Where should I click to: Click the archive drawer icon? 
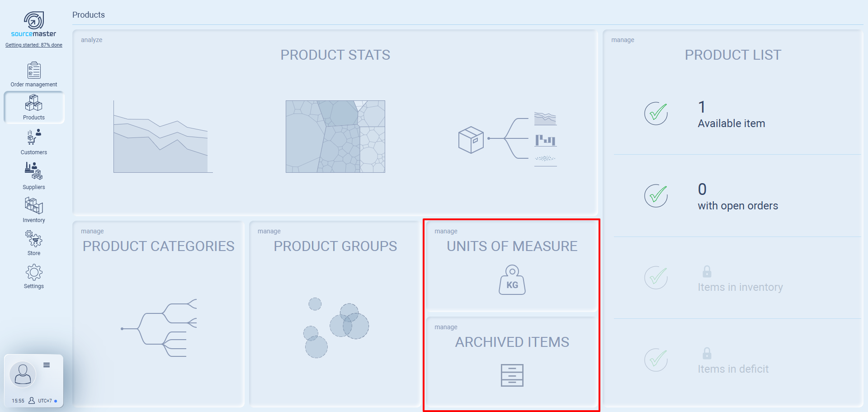click(x=512, y=375)
